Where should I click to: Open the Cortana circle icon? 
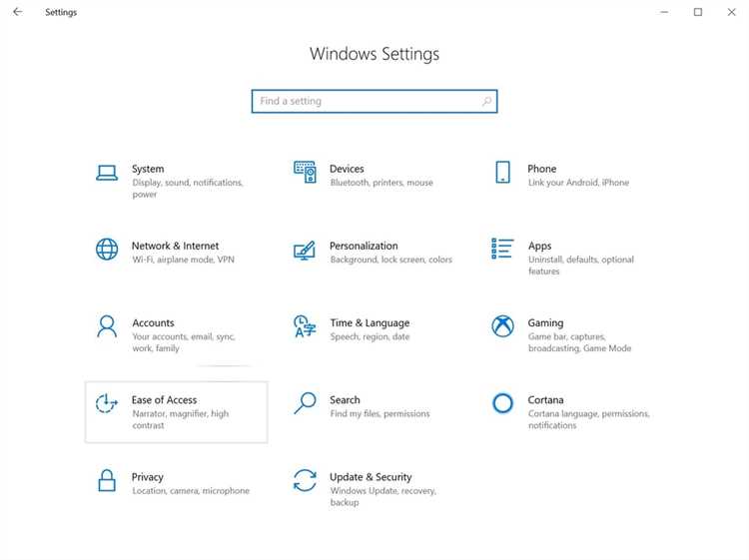503,403
